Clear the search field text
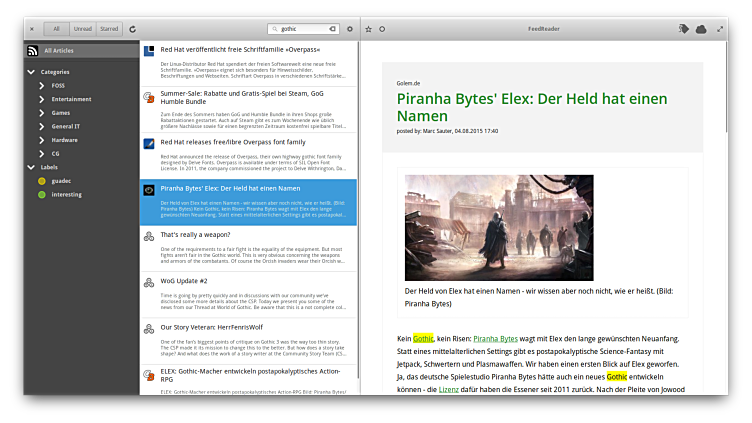 [332, 29]
